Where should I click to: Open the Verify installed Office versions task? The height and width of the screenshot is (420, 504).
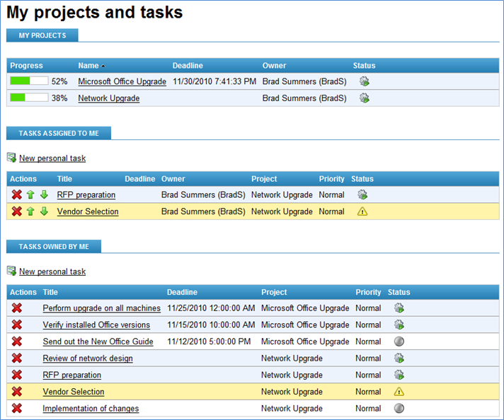pyautogui.click(x=96, y=325)
